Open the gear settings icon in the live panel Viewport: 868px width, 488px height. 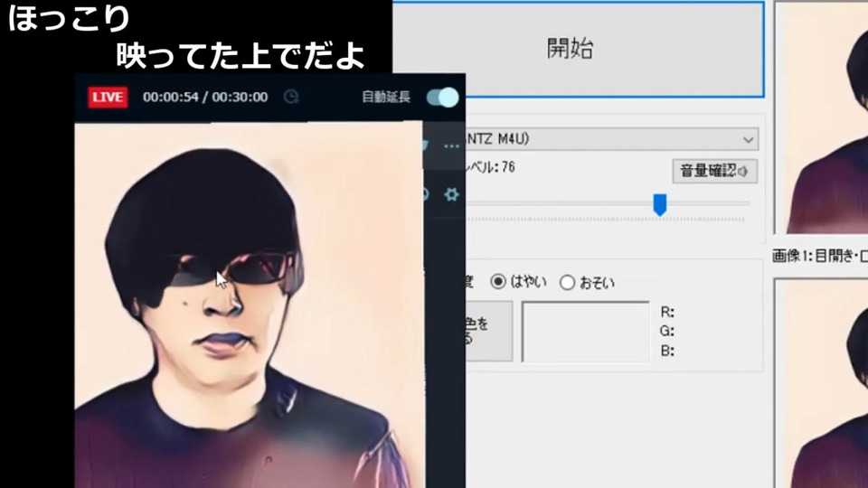click(452, 194)
